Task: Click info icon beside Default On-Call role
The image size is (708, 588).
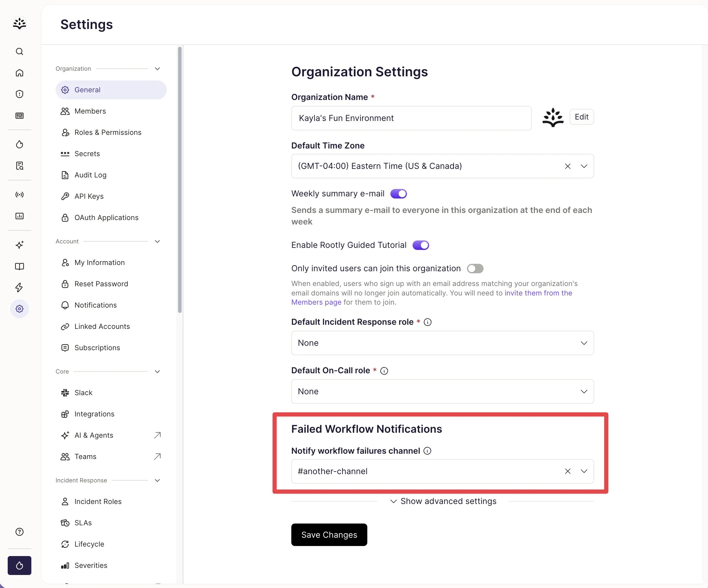Action: pos(384,371)
